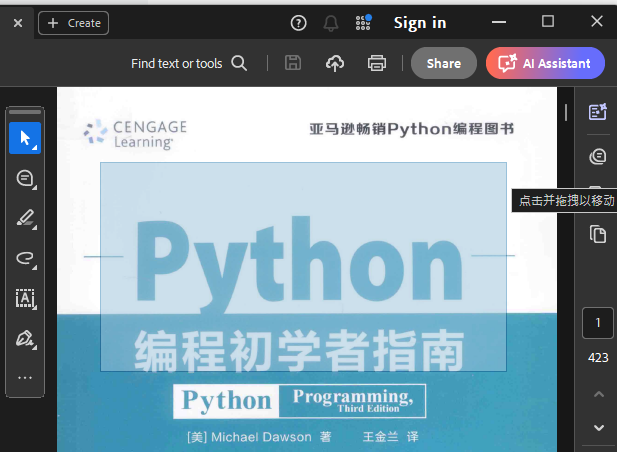Open the Pages thumbnails panel icon
The width and height of the screenshot is (617, 452).
[598, 234]
